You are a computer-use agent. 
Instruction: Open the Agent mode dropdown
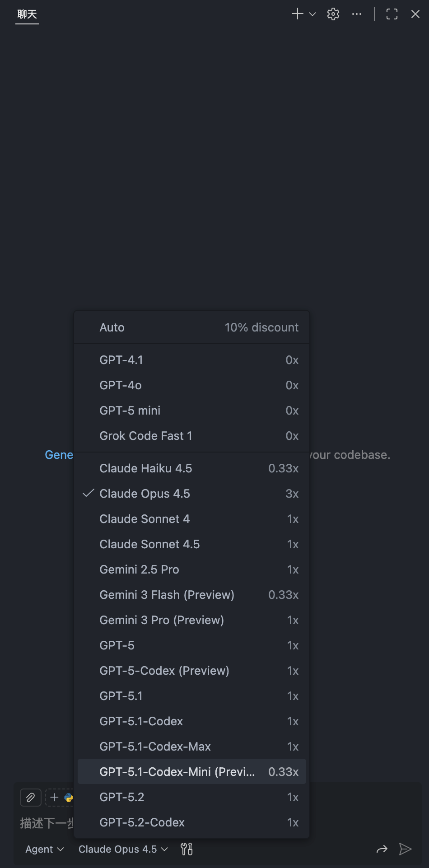44,849
